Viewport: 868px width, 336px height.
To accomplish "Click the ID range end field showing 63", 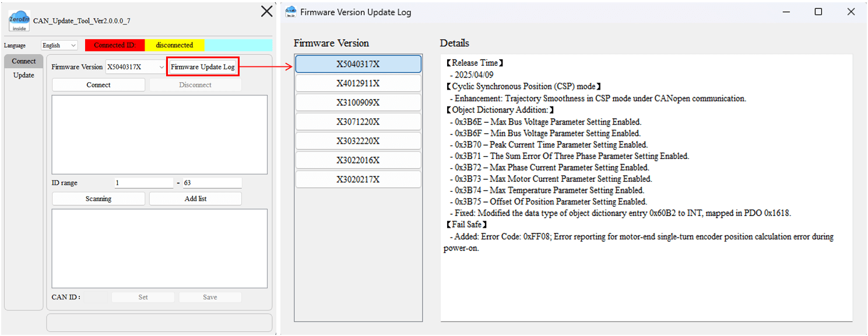I will 212,183.
